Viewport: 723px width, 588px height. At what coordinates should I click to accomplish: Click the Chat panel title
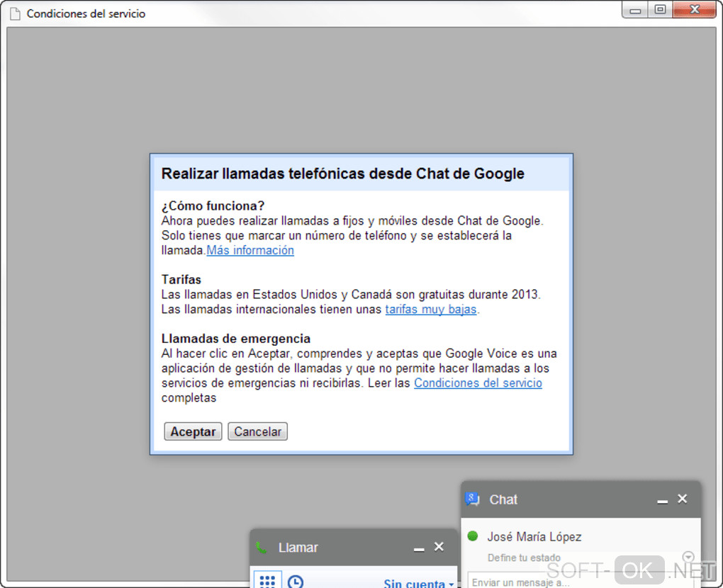pos(503,499)
